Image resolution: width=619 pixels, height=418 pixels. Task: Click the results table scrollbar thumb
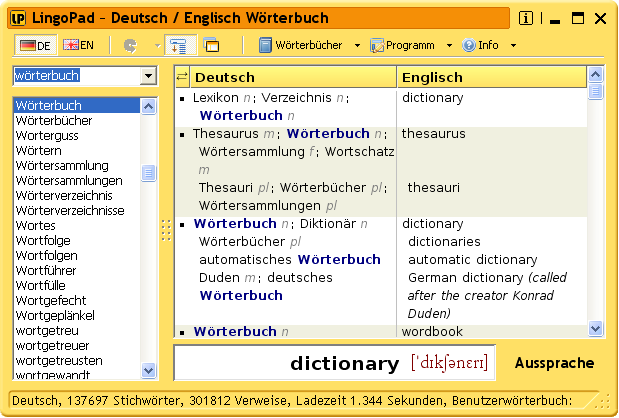[x=595, y=91]
